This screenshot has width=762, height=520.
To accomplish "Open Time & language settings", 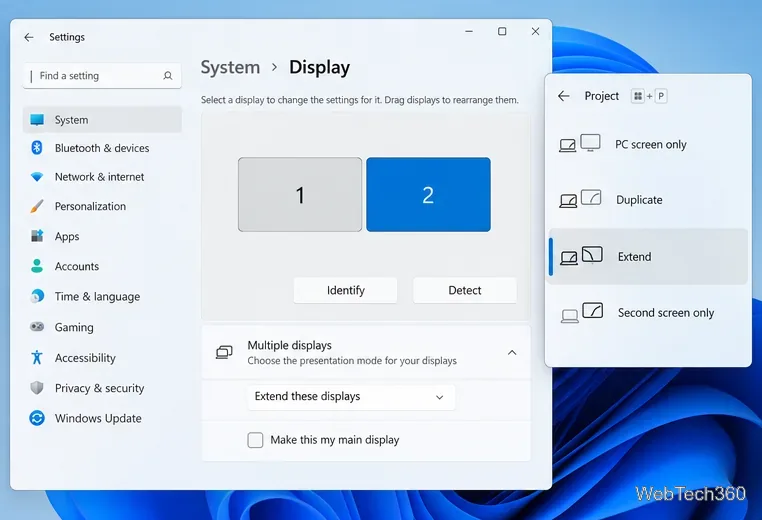I will pyautogui.click(x=102, y=296).
